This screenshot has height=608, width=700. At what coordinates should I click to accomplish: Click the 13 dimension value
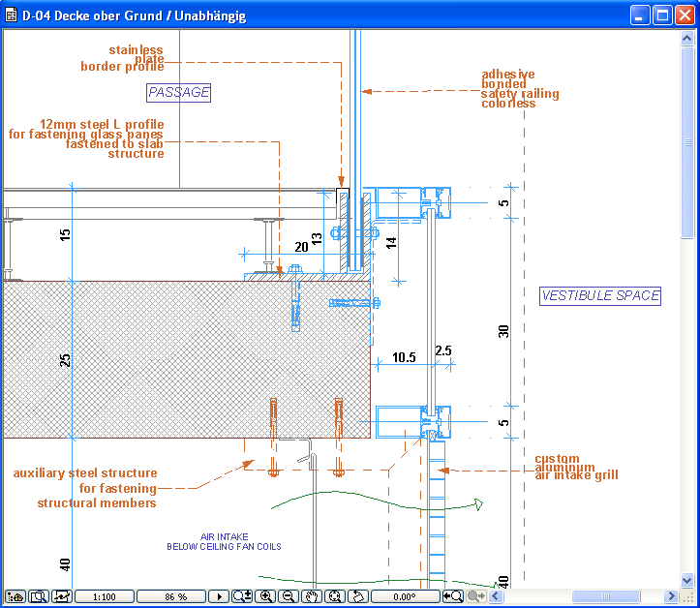(317, 239)
